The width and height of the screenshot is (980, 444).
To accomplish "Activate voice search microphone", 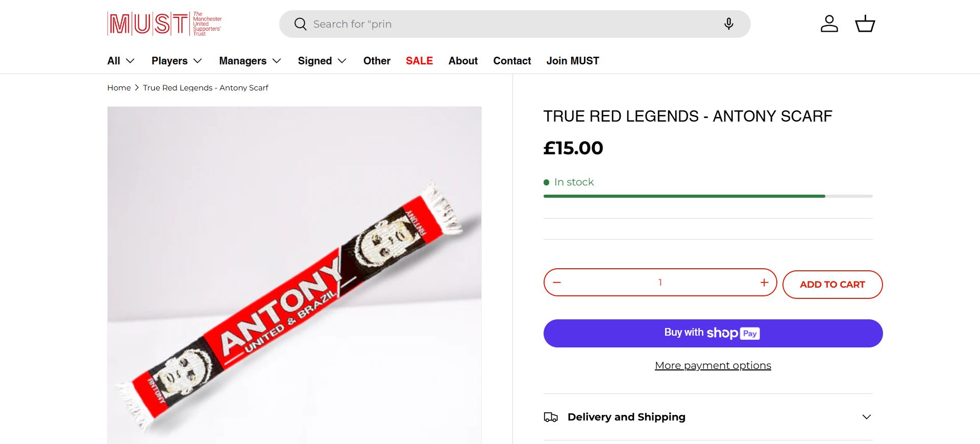I will point(728,24).
